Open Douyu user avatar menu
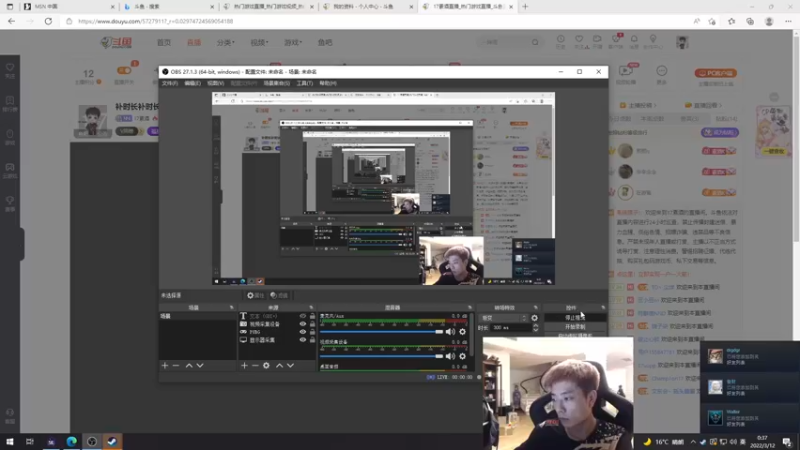 click(x=682, y=42)
